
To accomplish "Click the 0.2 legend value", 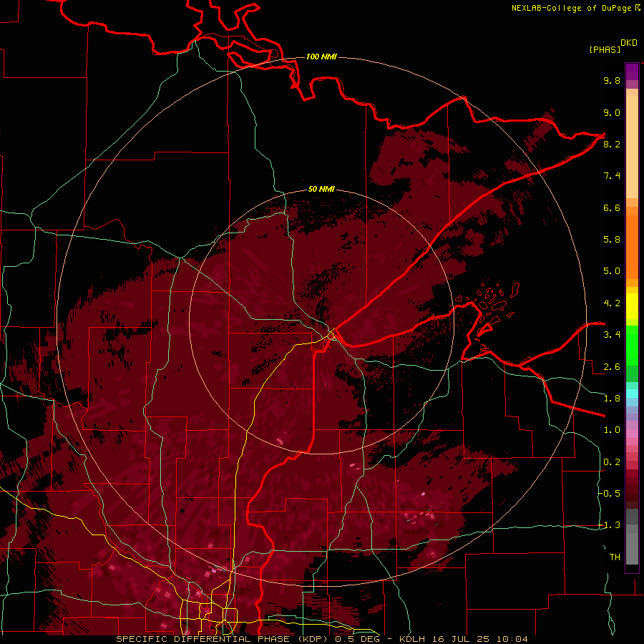I will click(612, 462).
